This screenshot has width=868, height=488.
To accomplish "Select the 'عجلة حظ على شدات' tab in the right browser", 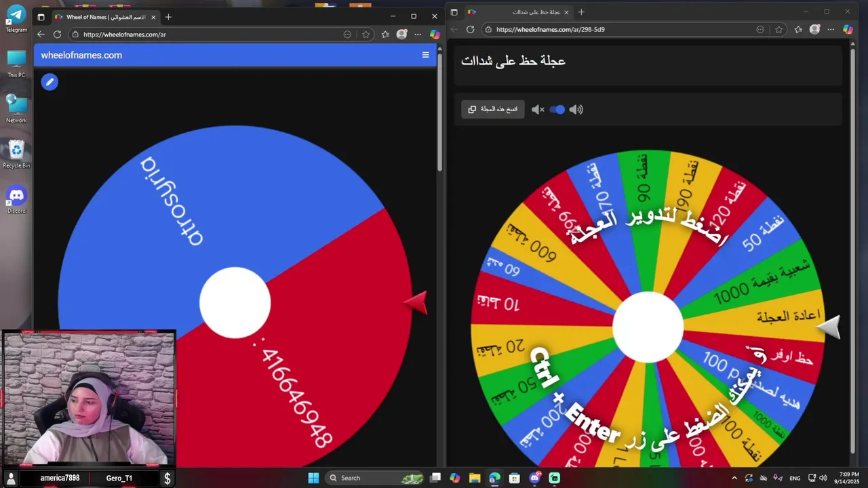I will (519, 12).
